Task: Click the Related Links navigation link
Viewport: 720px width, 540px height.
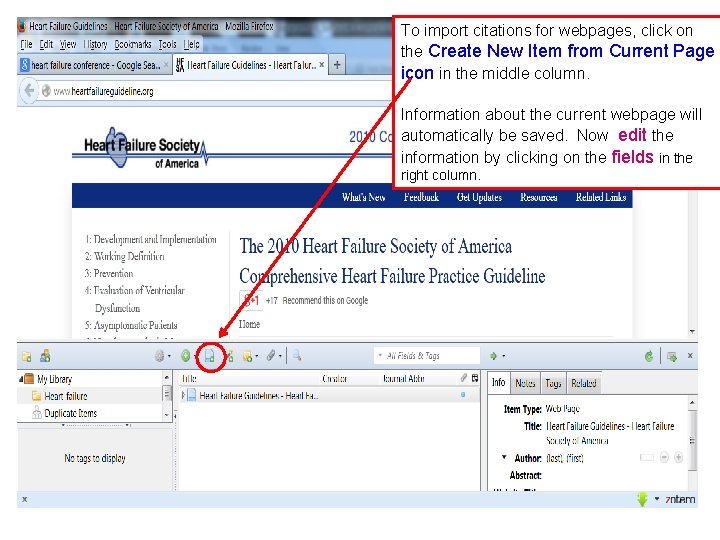Action: coord(601,197)
